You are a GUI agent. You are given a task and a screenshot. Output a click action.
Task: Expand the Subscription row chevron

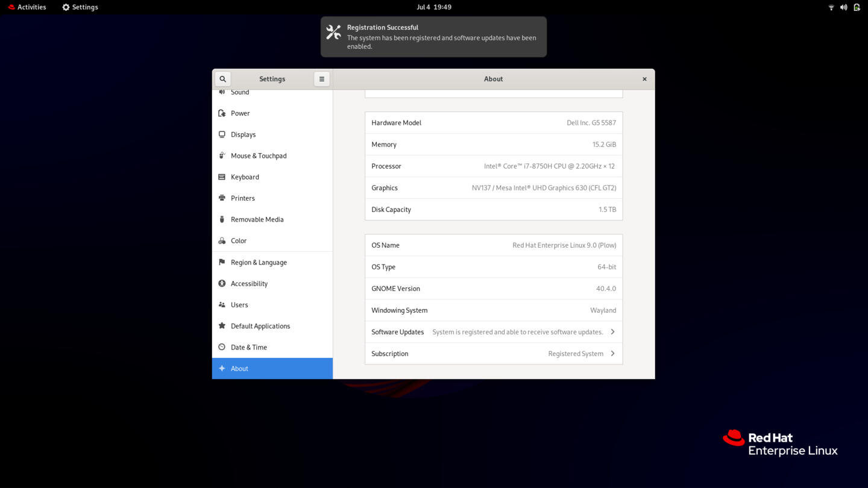612,354
